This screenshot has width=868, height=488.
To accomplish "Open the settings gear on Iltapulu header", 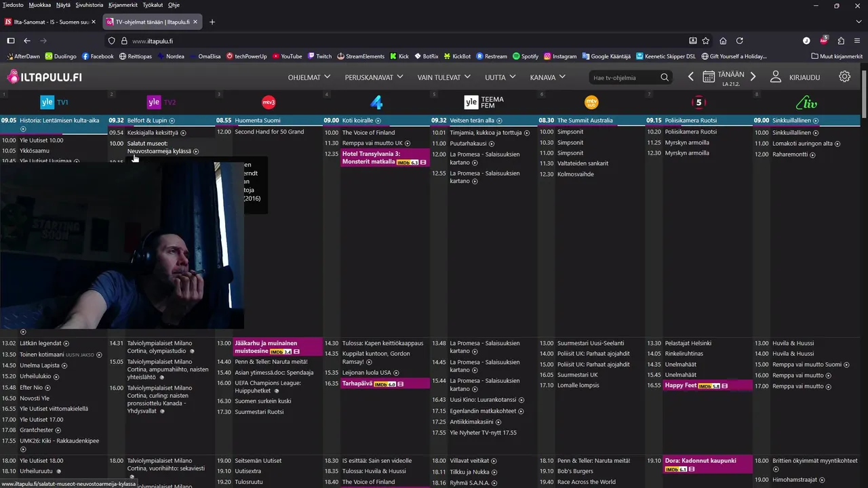I will click(x=844, y=77).
